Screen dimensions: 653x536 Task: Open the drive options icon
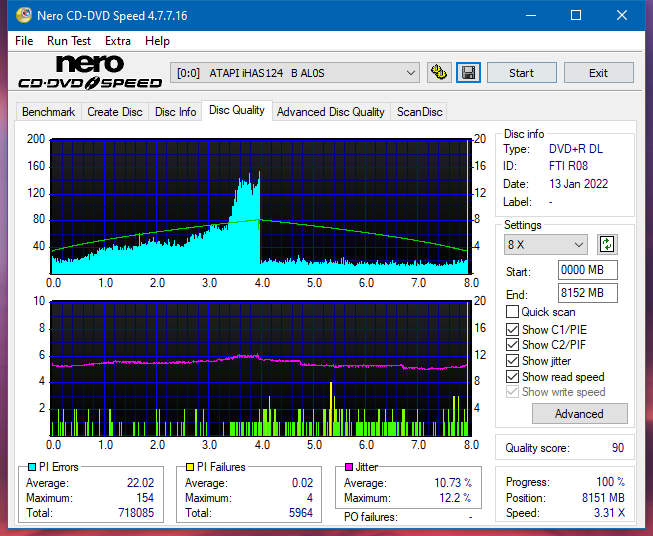click(x=439, y=73)
